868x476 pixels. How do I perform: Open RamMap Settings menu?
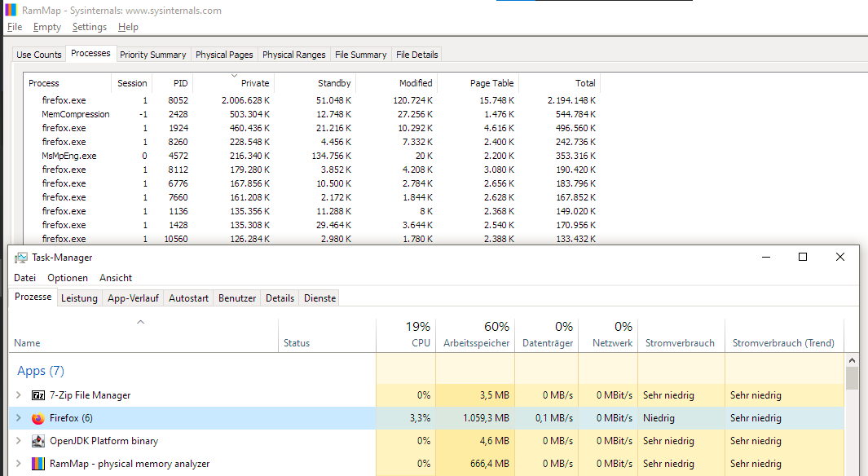89,27
